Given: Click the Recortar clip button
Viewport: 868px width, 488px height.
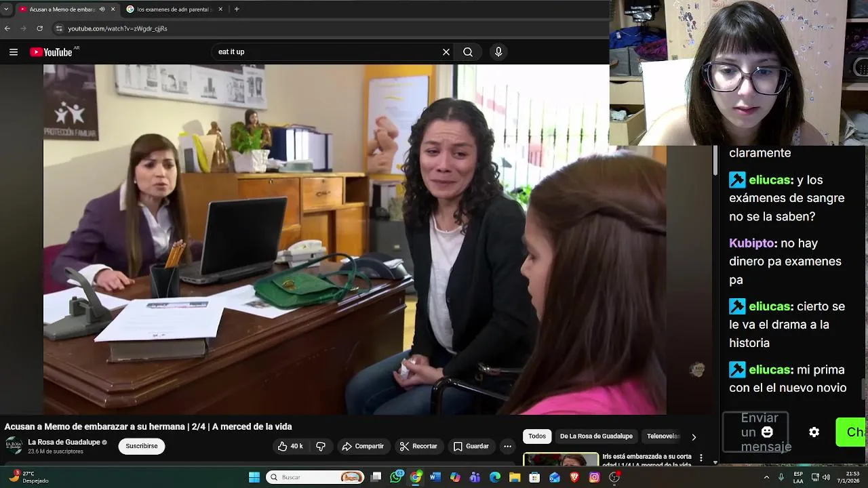Looking at the screenshot, I should pyautogui.click(x=418, y=446).
